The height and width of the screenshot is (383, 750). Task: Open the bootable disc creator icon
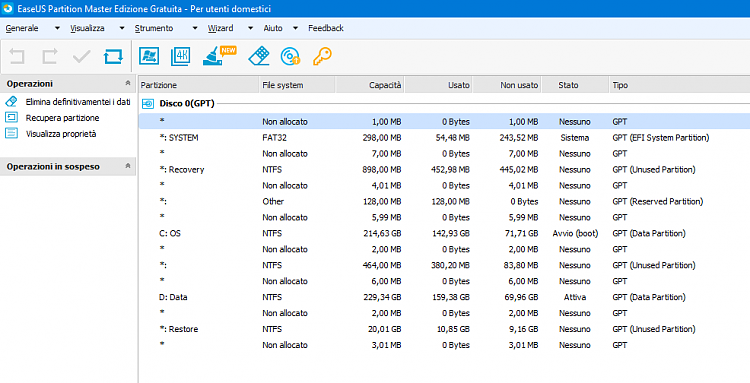(x=290, y=56)
